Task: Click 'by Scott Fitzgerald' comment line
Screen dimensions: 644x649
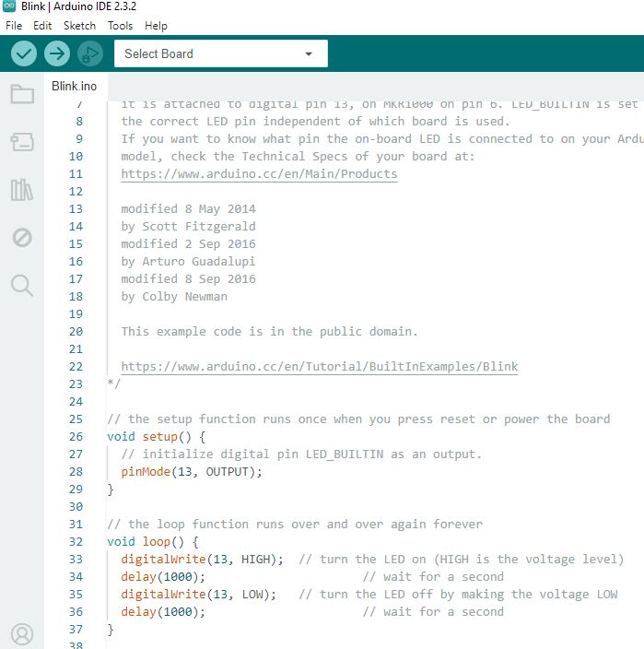Action: (x=188, y=227)
